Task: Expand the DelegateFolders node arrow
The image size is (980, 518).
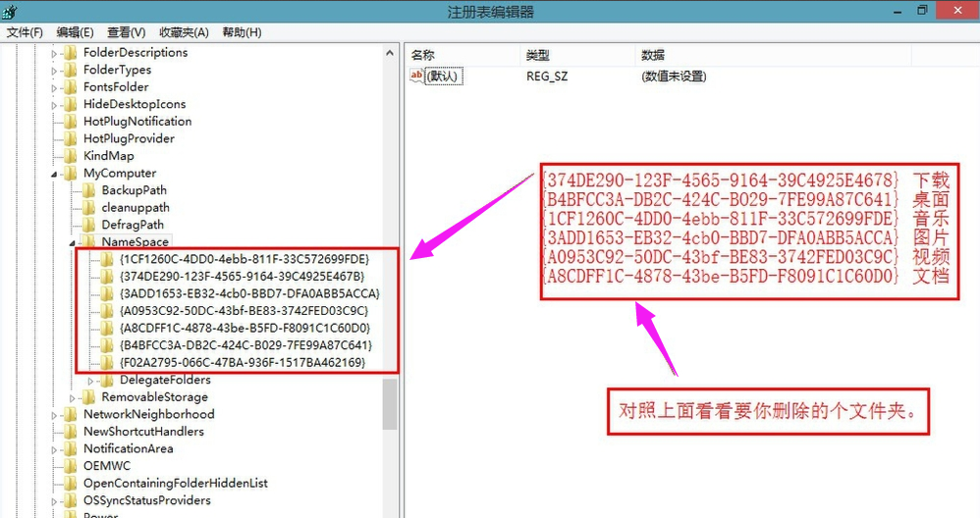Action: [91, 380]
